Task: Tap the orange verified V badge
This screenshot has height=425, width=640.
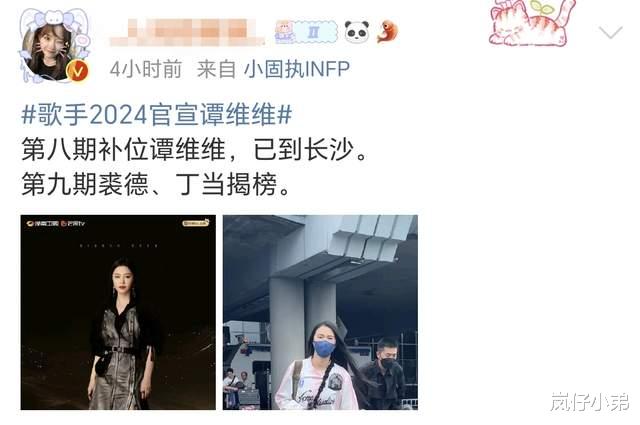Action: tap(78, 71)
